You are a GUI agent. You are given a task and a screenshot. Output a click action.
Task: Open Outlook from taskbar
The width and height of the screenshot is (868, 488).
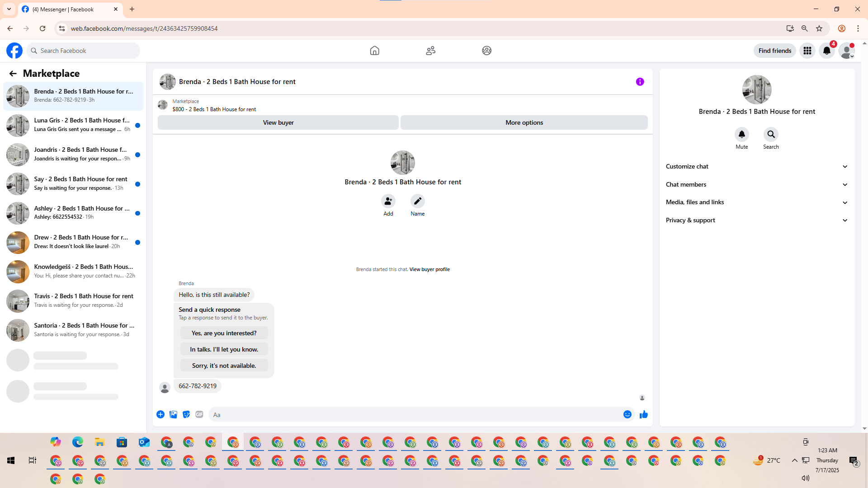coord(144,442)
